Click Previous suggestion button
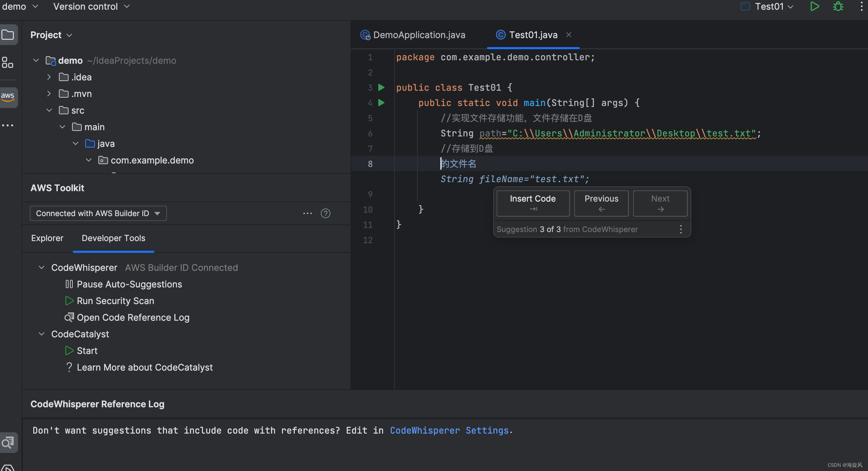 coord(601,204)
